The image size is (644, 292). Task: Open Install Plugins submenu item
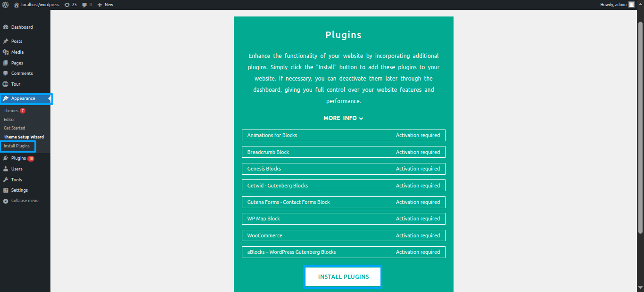coord(17,146)
